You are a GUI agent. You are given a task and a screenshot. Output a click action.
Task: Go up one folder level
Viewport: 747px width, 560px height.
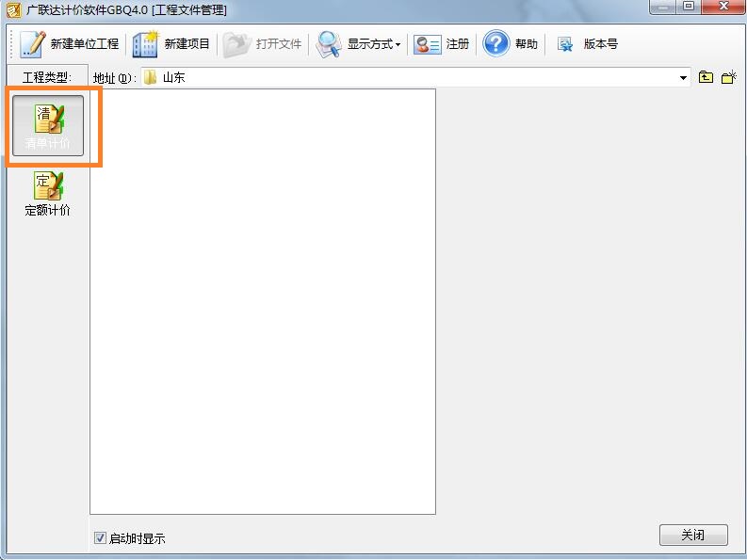click(x=706, y=77)
